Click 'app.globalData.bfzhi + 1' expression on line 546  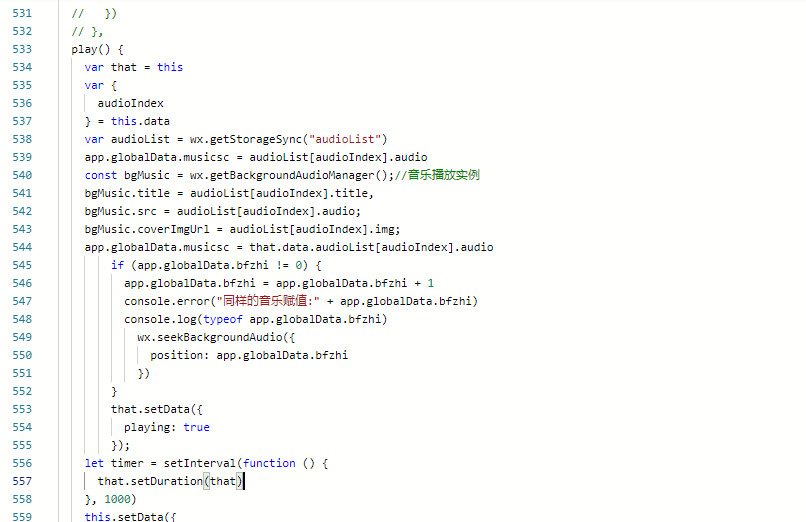point(355,283)
